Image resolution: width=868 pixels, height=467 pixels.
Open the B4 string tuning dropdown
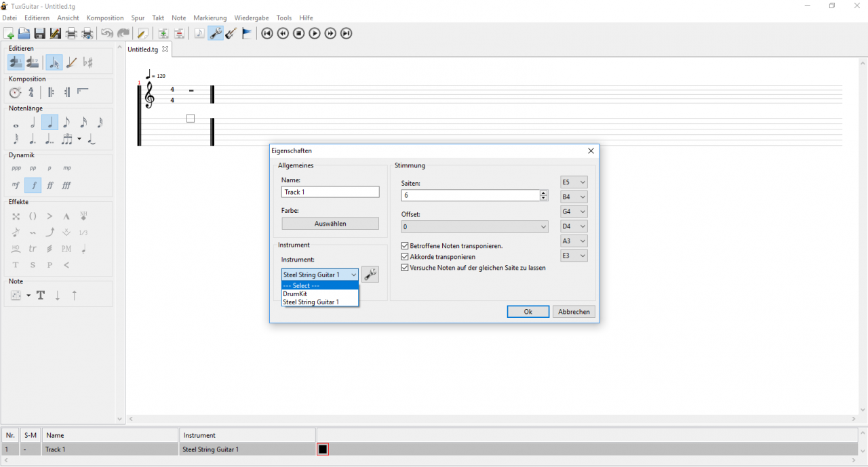click(574, 197)
